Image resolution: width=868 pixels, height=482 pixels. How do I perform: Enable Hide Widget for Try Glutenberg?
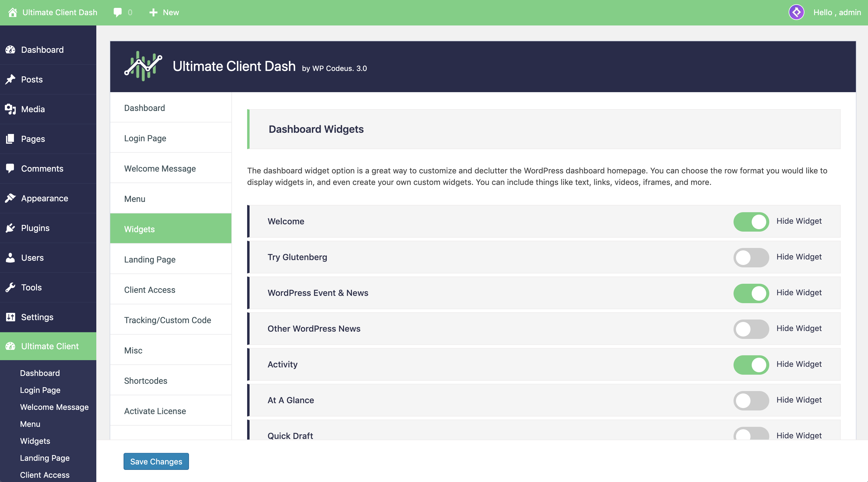pos(751,257)
